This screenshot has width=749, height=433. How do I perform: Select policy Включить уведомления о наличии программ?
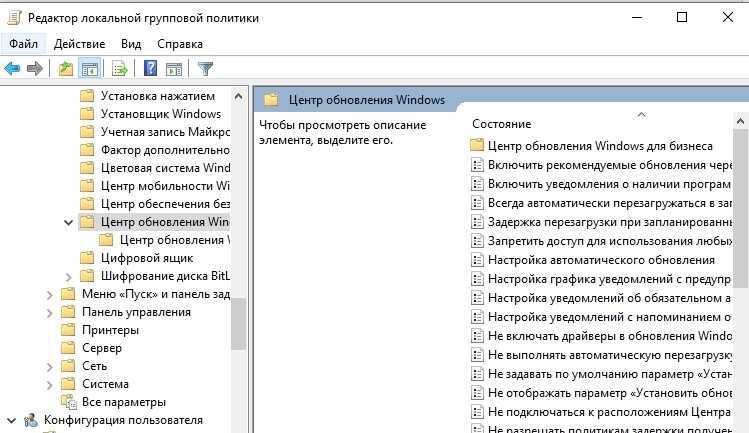609,184
